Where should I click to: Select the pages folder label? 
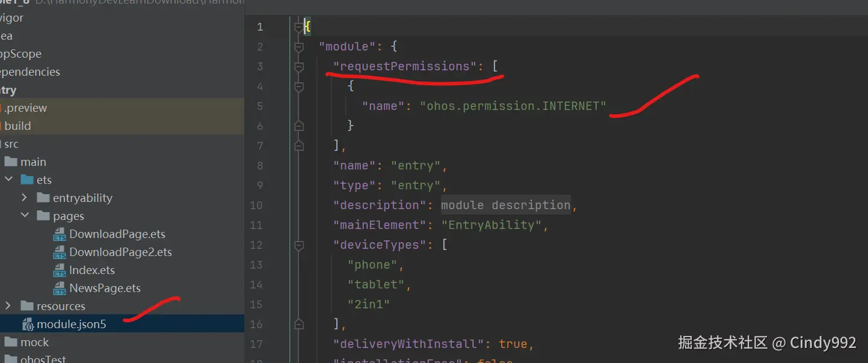click(x=69, y=216)
